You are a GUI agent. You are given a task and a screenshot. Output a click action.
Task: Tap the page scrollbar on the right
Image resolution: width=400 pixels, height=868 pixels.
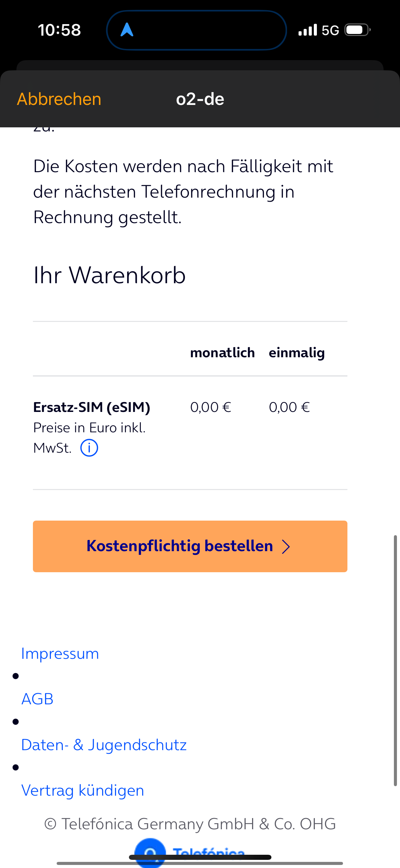(x=395, y=661)
